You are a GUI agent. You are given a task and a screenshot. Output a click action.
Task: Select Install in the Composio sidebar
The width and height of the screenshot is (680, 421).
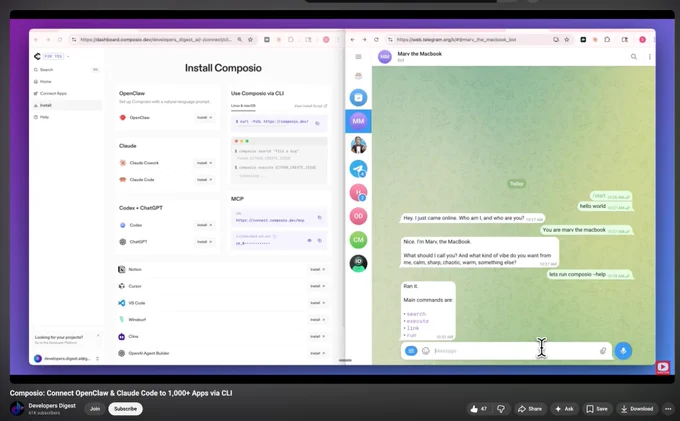click(66, 105)
